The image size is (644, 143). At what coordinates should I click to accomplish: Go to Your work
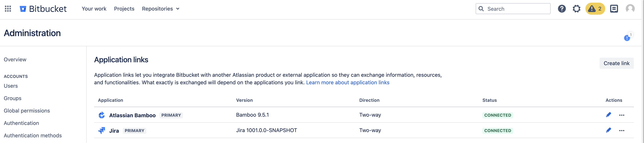[x=94, y=9]
